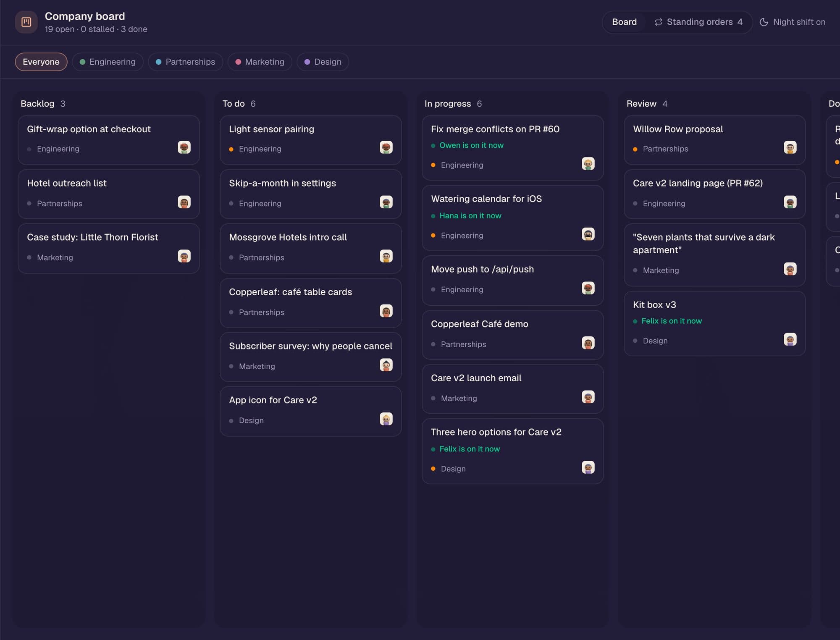Click avatar on Care v2 launch email
The image size is (840, 640).
tap(588, 397)
